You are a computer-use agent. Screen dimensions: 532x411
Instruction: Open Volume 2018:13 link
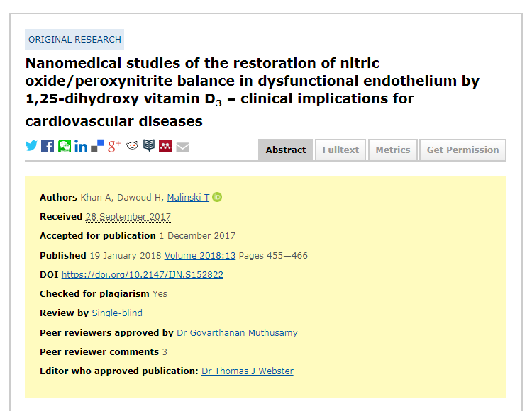pyautogui.click(x=200, y=256)
